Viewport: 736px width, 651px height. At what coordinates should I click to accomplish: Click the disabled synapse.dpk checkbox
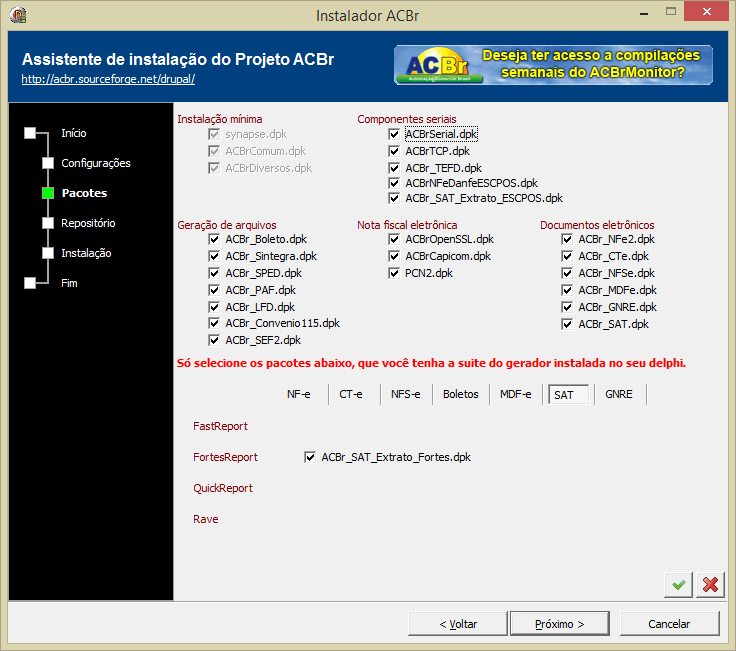point(214,134)
